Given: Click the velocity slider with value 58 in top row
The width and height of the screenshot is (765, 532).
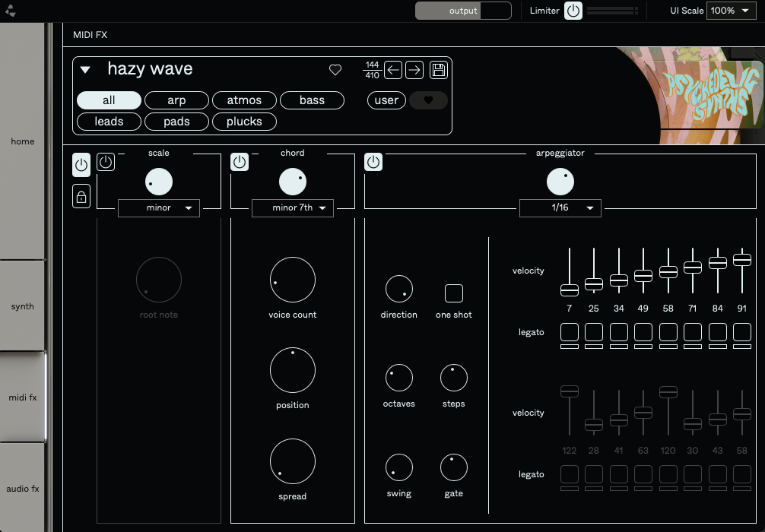Looking at the screenshot, I should tap(668, 271).
